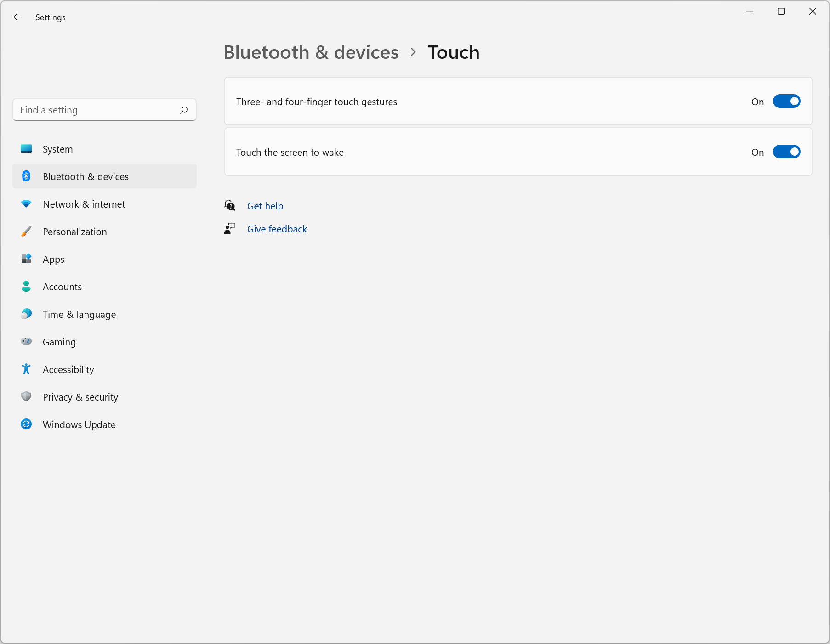Turn off Touch the screen to wake
The image size is (830, 644).
[786, 152]
